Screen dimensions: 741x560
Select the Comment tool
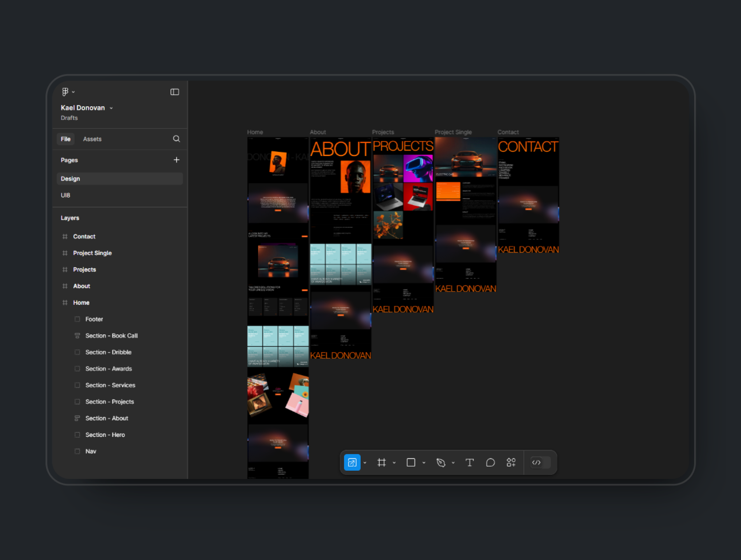point(490,462)
